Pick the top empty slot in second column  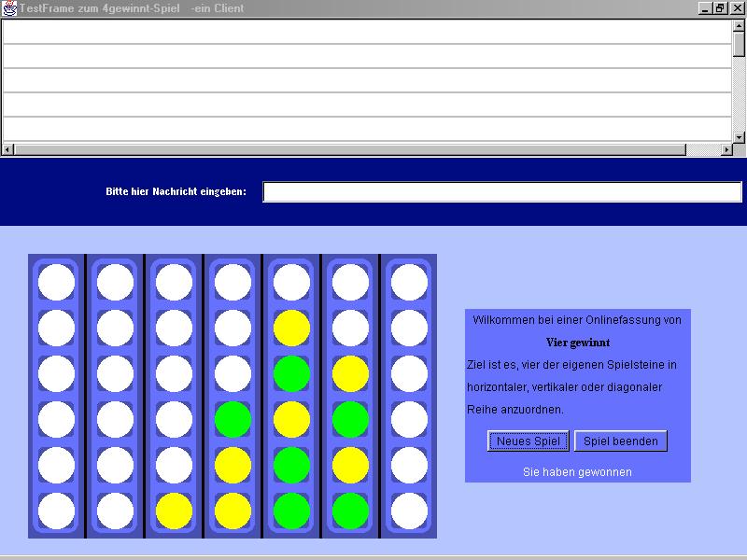pos(115,282)
